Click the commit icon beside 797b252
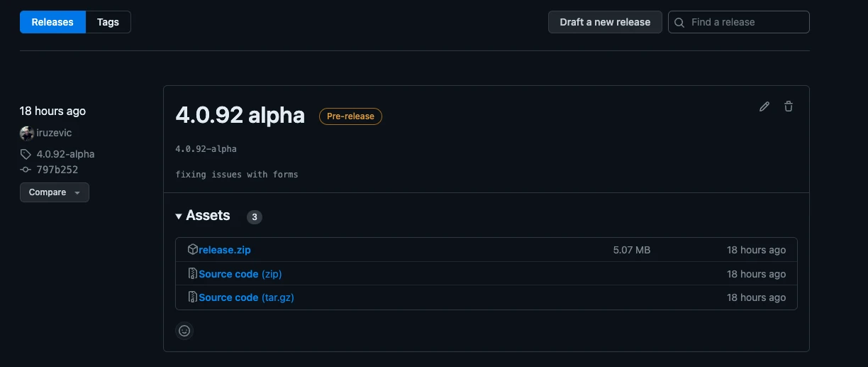868x367 pixels. tap(26, 170)
